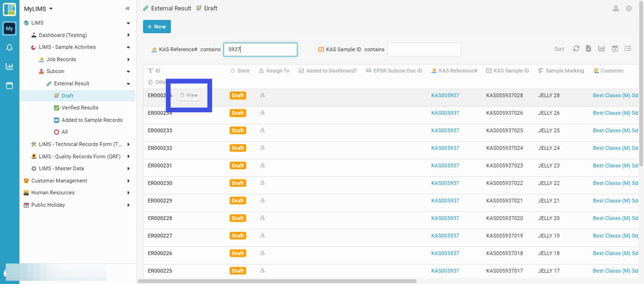
Task: Click the ER000228 record ID
Action: (x=160, y=218)
